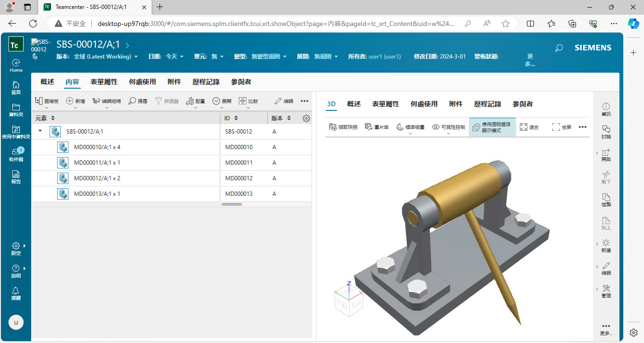The width and height of the screenshot is (644, 343).
Task: Open 首頁 in the left sidebar
Action: tap(16, 88)
